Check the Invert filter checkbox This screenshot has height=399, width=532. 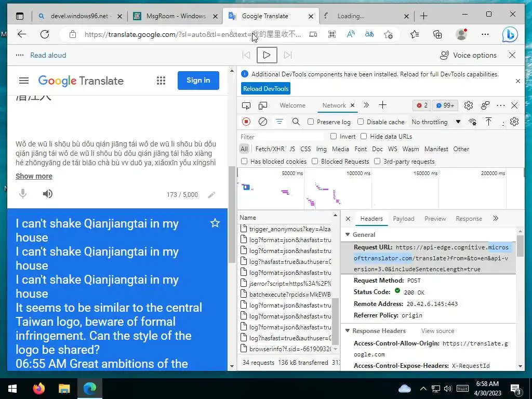[334, 137]
